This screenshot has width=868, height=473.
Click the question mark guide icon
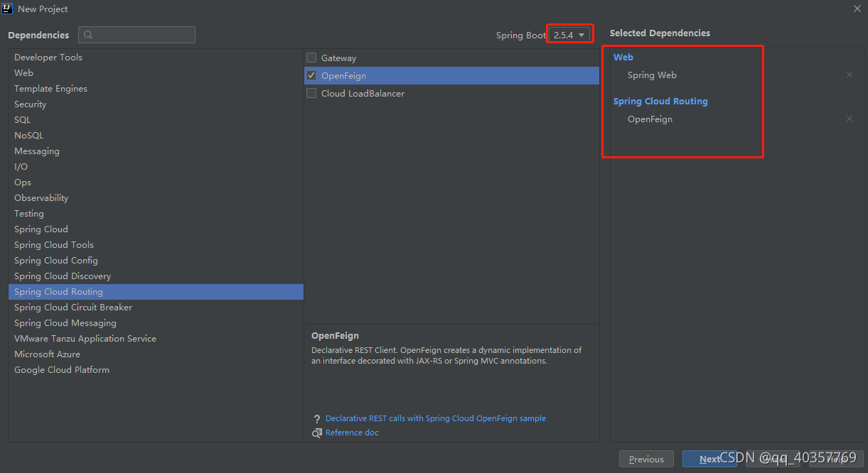pyautogui.click(x=317, y=419)
